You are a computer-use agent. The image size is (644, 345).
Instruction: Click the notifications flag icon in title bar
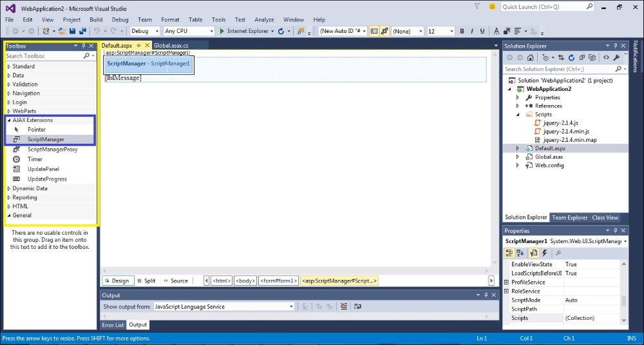pyautogui.click(x=477, y=6)
